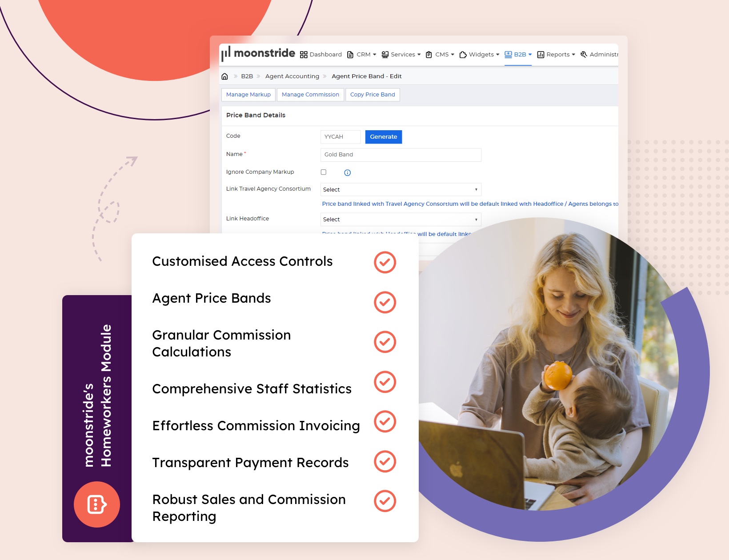Open Manage Commission
The width and height of the screenshot is (729, 560).
click(x=310, y=95)
